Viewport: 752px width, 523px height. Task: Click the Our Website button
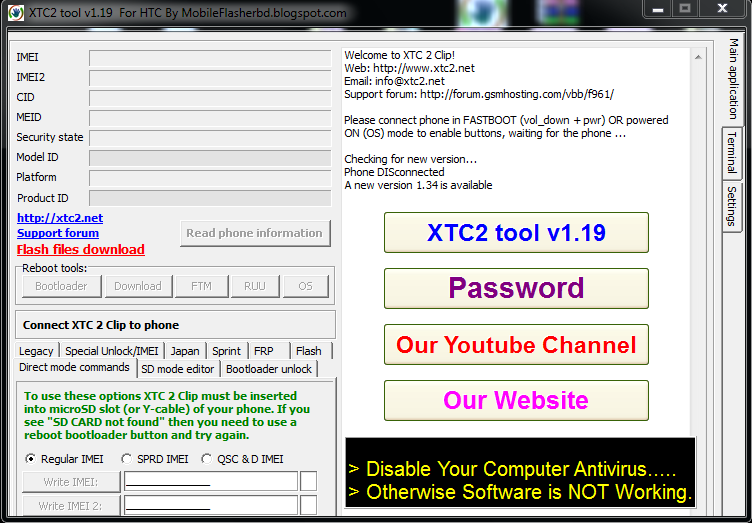coord(516,400)
